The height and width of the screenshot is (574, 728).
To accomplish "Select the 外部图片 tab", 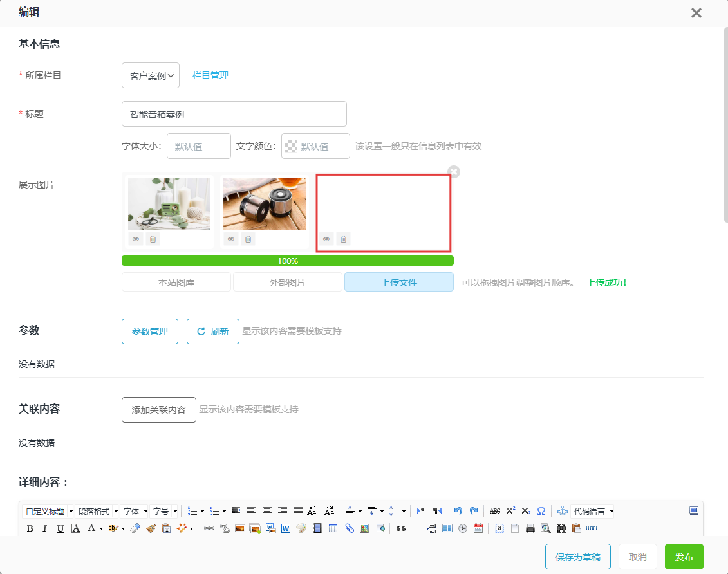I will click(287, 282).
